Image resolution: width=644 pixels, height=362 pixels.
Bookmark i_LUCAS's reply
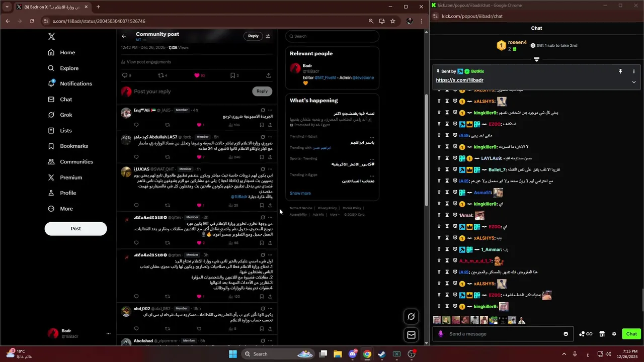262,205
